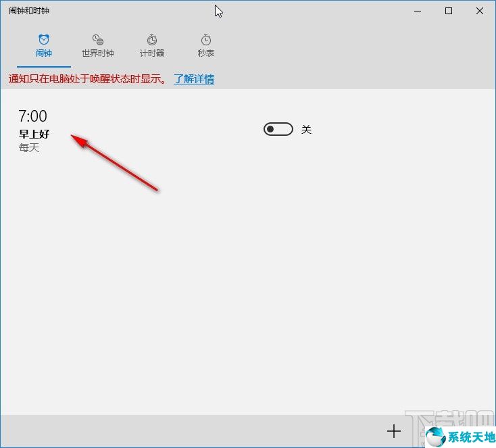Click the 关 switch state label
Screen dimensions: 496x448
(x=306, y=130)
